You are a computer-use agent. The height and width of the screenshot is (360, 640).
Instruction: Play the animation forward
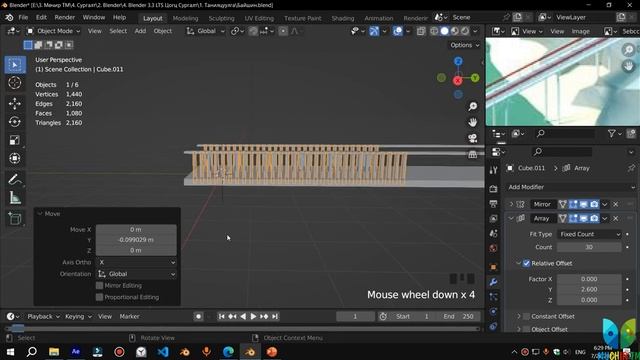point(253,316)
